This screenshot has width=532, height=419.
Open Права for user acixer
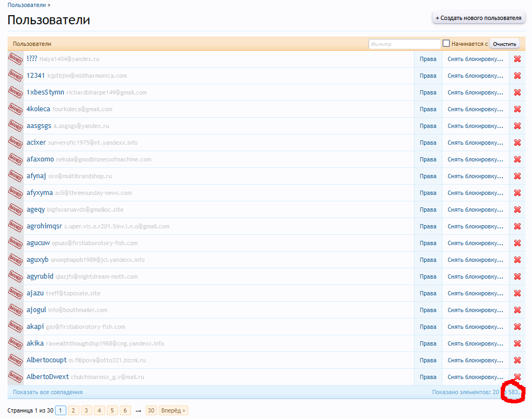point(428,143)
